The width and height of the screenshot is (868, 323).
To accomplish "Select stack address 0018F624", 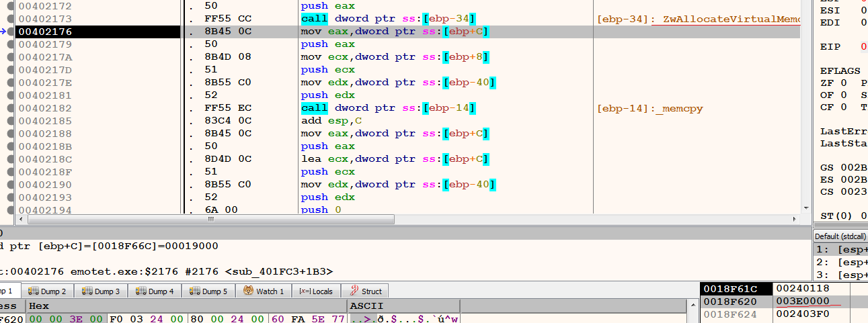I will (729, 314).
